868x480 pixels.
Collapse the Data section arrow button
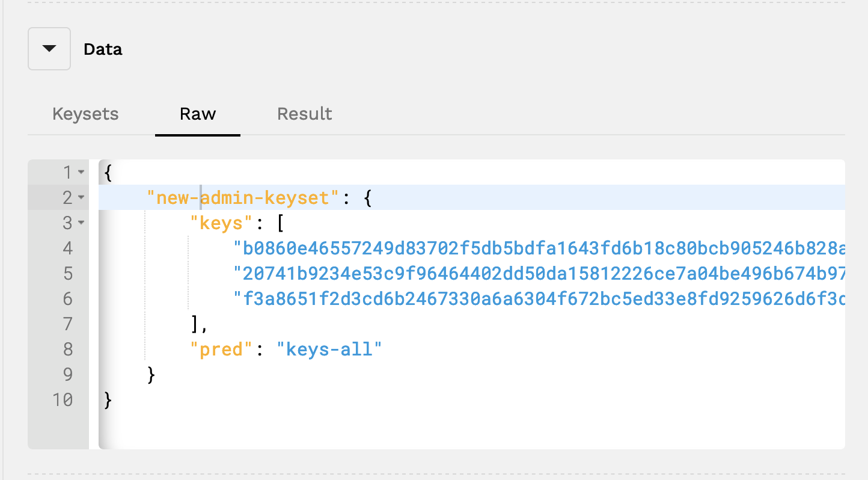pyautogui.click(x=49, y=49)
